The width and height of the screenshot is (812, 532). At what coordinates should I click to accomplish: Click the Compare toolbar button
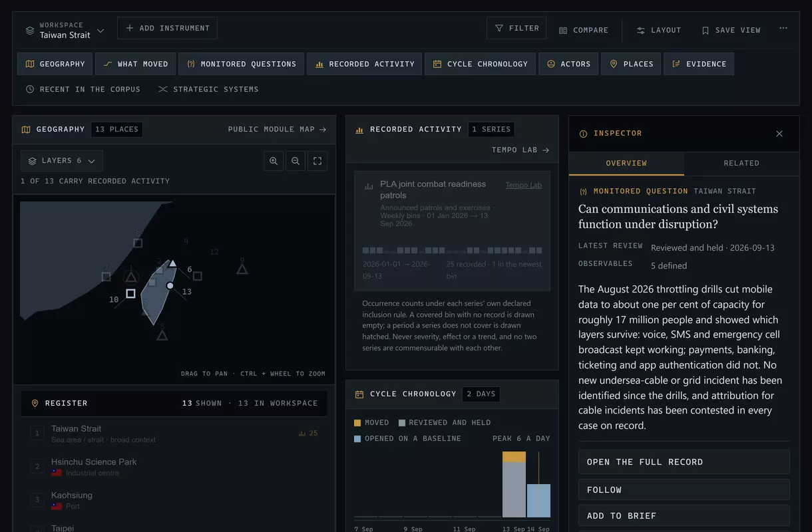click(x=584, y=31)
